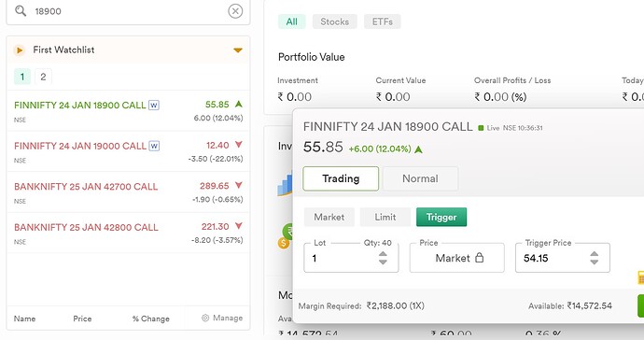Select the ETFs filter

(x=383, y=21)
